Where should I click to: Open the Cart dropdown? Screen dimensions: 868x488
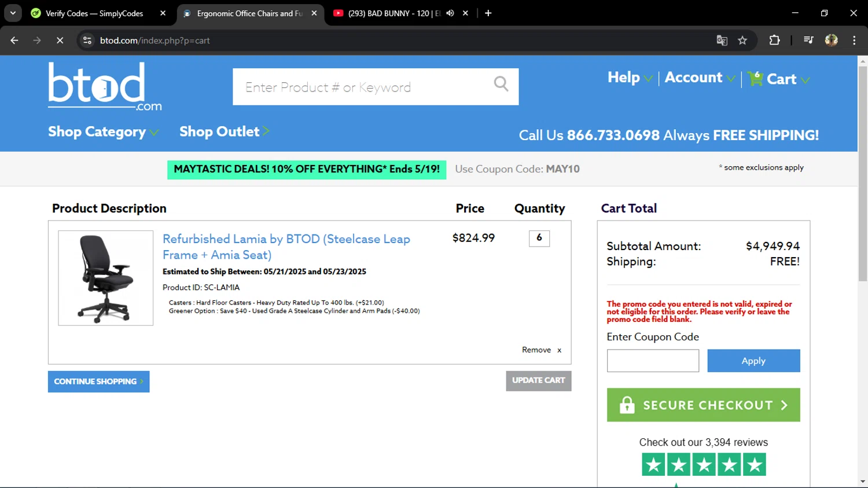788,79
